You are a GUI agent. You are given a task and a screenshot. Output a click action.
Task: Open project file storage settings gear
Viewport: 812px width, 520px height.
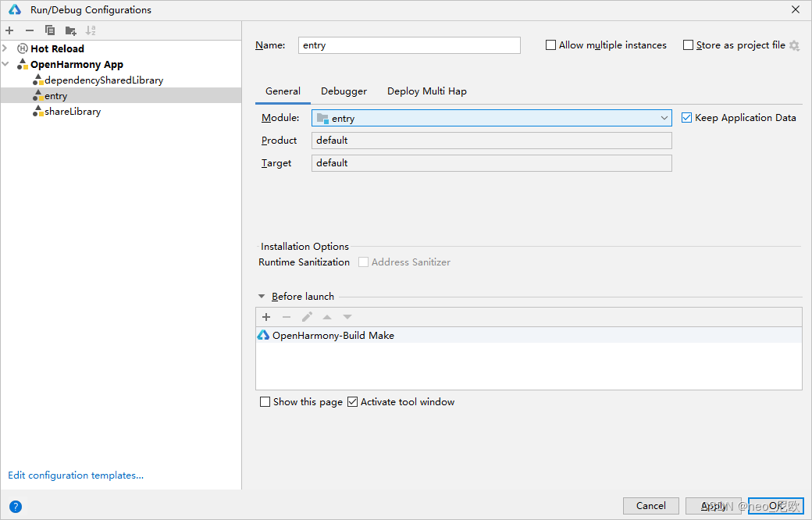coord(794,45)
